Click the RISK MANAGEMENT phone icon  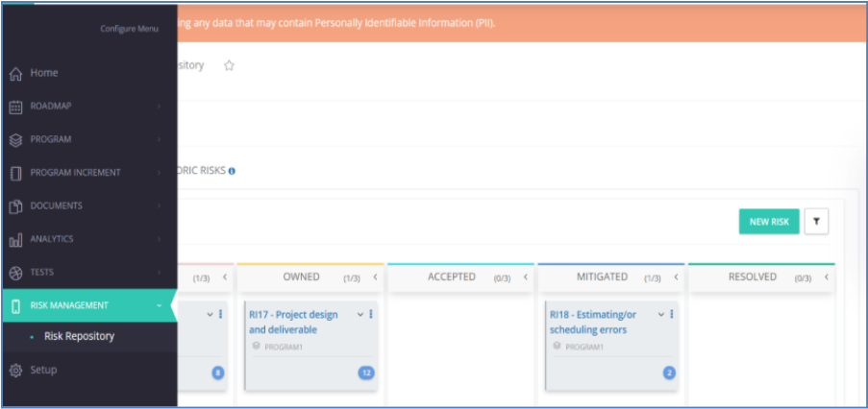16,305
